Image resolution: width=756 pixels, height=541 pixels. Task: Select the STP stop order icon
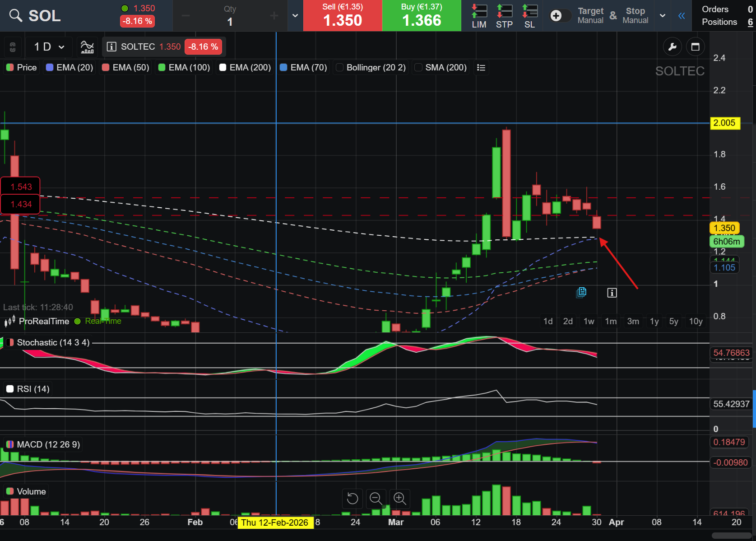(504, 16)
